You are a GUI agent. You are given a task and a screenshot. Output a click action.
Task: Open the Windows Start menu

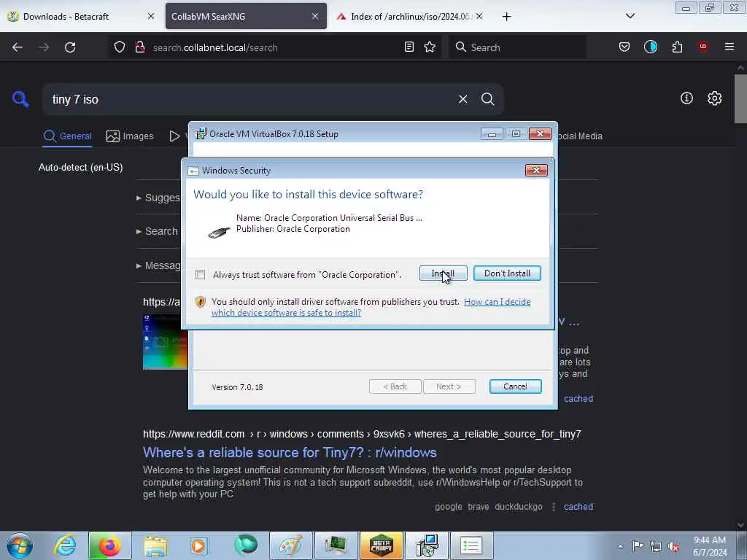pos(20,545)
